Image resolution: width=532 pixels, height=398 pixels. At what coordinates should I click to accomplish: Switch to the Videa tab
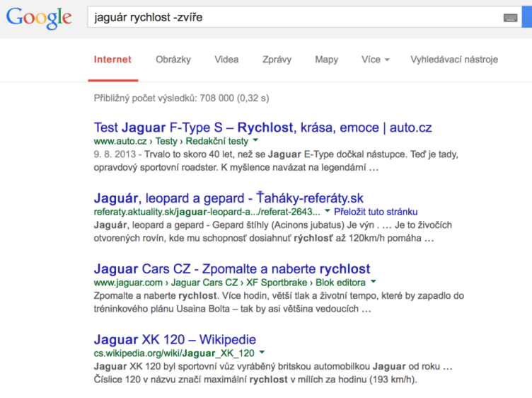coord(226,59)
